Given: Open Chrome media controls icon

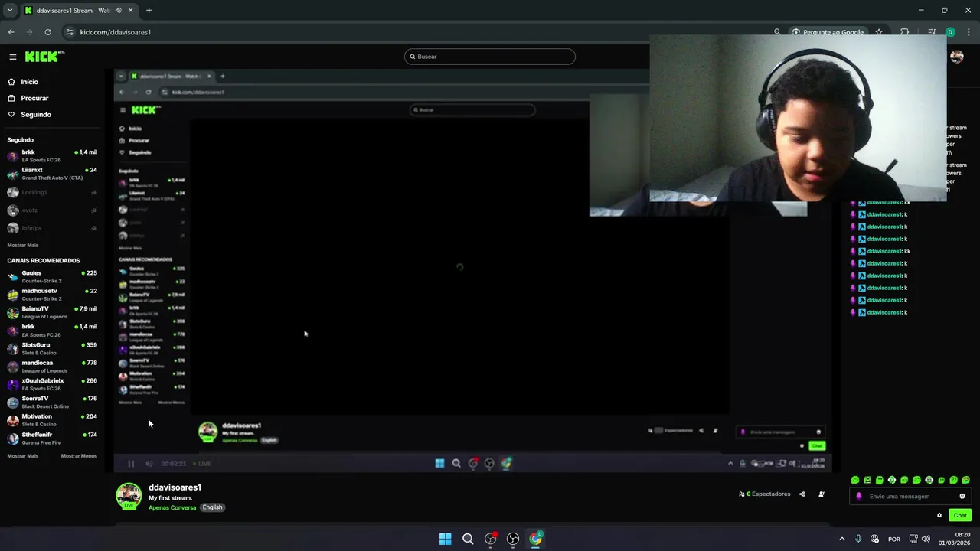Looking at the screenshot, I should [932, 32].
